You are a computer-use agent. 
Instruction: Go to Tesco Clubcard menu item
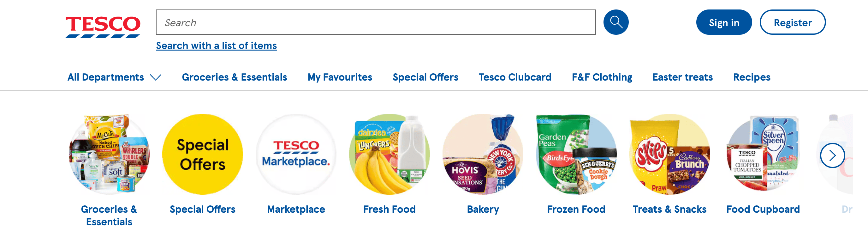[x=515, y=77]
